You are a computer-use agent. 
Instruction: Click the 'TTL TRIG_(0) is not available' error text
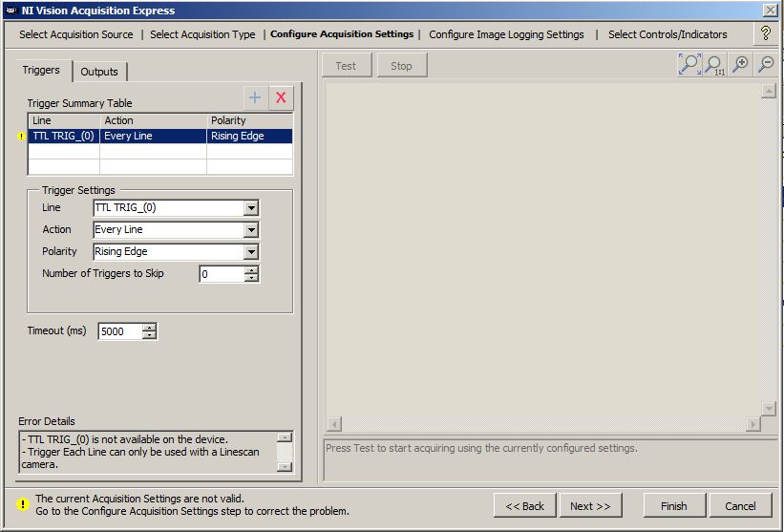point(125,439)
